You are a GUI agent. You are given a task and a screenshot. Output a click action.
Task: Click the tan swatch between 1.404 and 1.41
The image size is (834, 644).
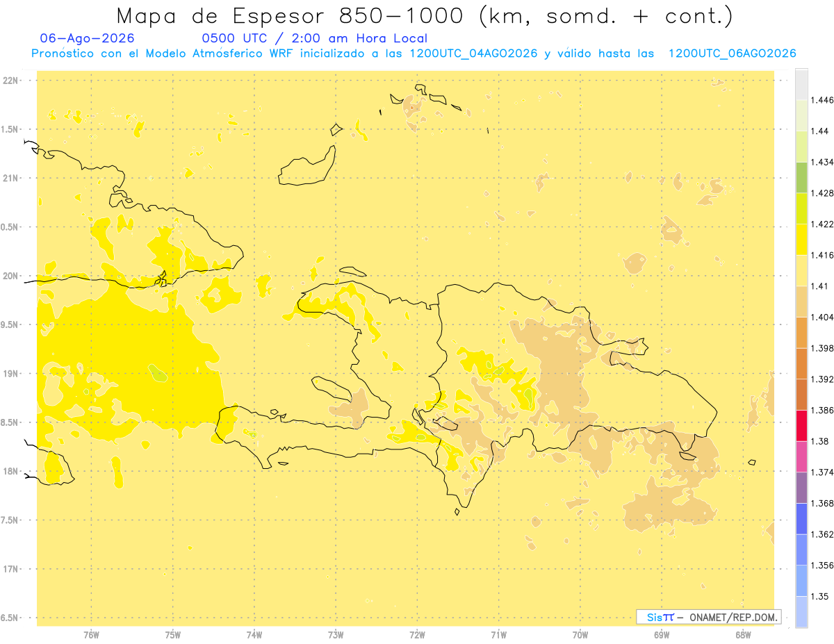click(801, 302)
